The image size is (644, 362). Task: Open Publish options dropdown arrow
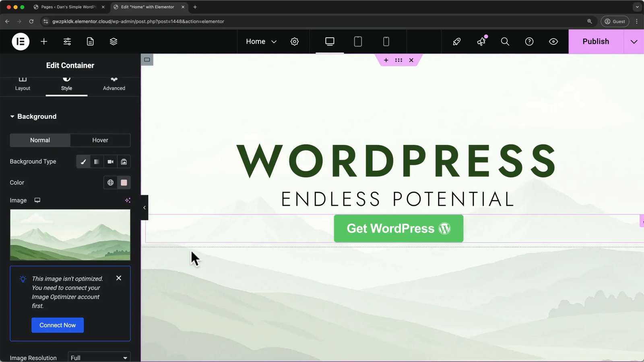[634, 41]
